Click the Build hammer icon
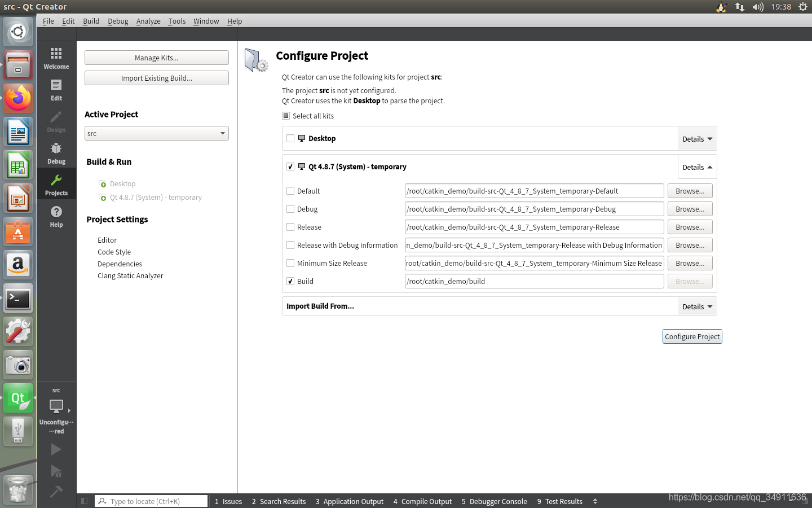 tap(56, 492)
